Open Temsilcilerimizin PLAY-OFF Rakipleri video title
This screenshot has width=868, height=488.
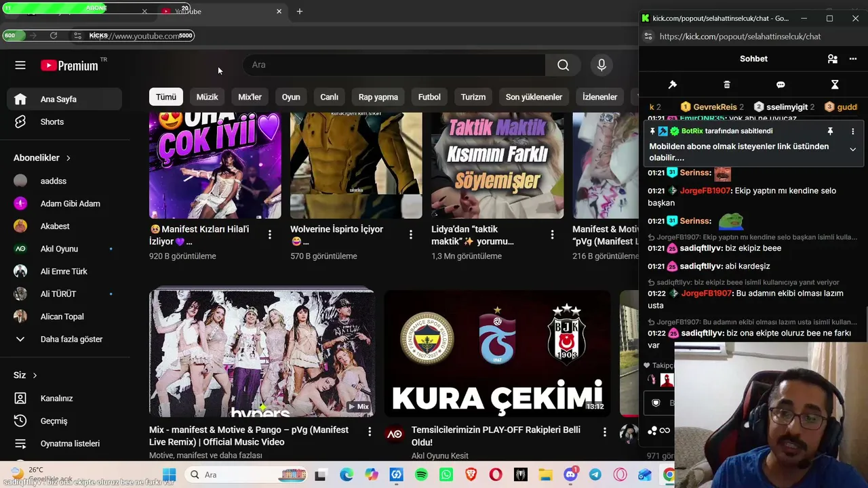[x=496, y=436]
